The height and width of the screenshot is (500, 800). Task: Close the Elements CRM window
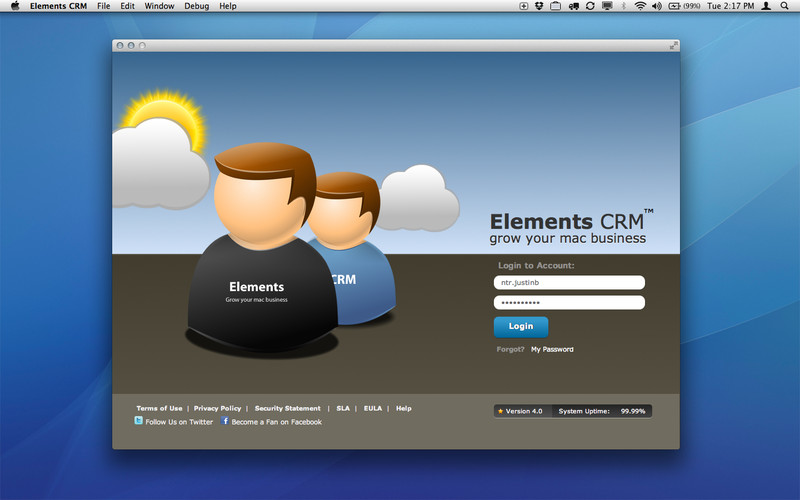point(120,45)
